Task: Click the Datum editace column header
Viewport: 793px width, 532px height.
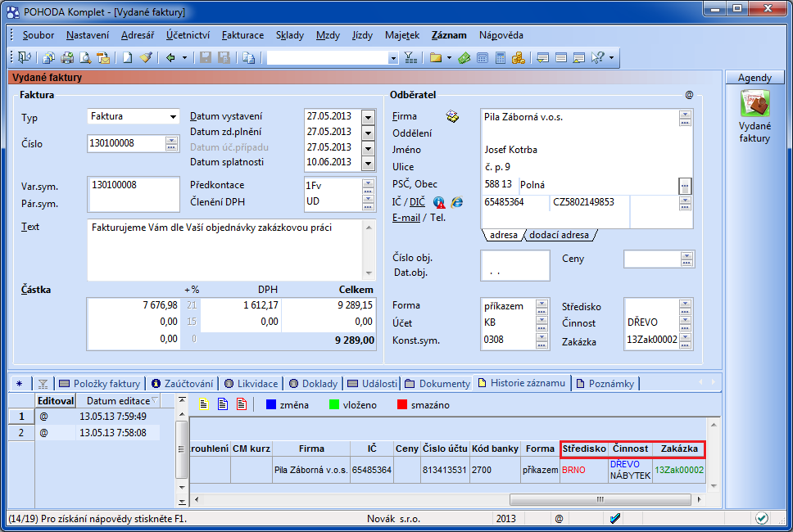Action: tap(118, 401)
